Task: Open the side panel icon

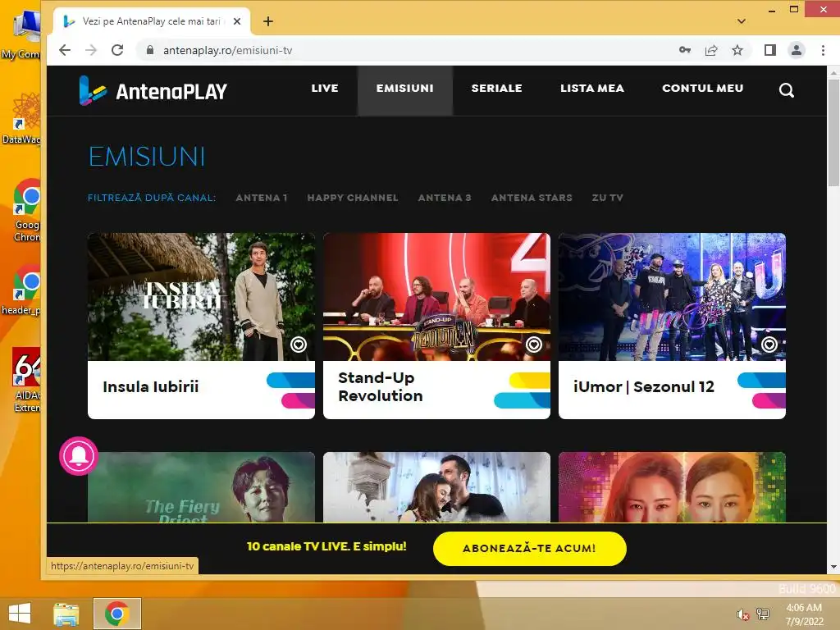Action: [769, 50]
